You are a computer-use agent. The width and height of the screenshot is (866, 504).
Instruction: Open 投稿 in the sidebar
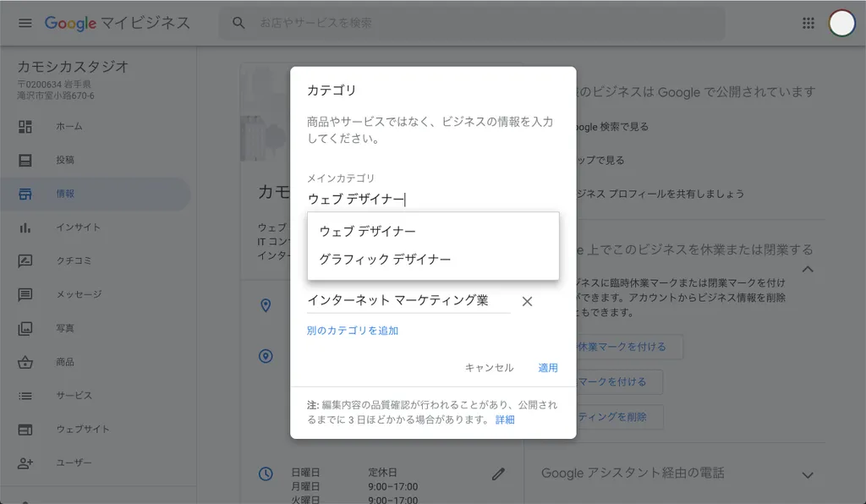(x=65, y=160)
